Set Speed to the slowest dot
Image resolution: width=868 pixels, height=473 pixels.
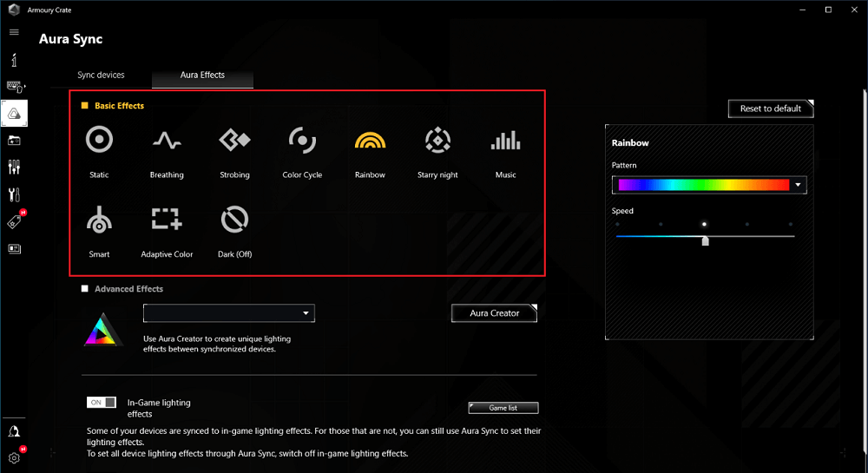pos(617,224)
